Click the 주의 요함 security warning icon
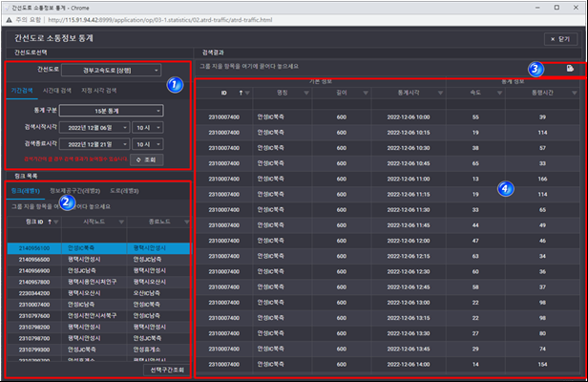 [x=11, y=19]
